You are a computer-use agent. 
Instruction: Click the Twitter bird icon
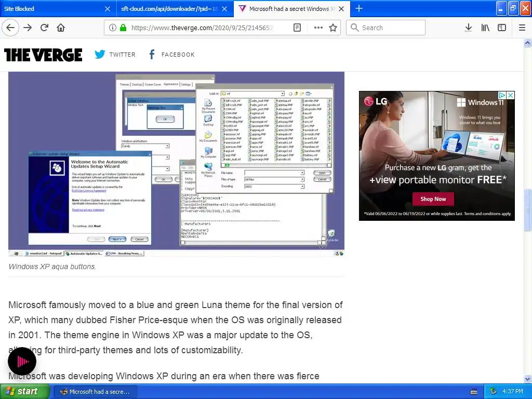click(100, 54)
